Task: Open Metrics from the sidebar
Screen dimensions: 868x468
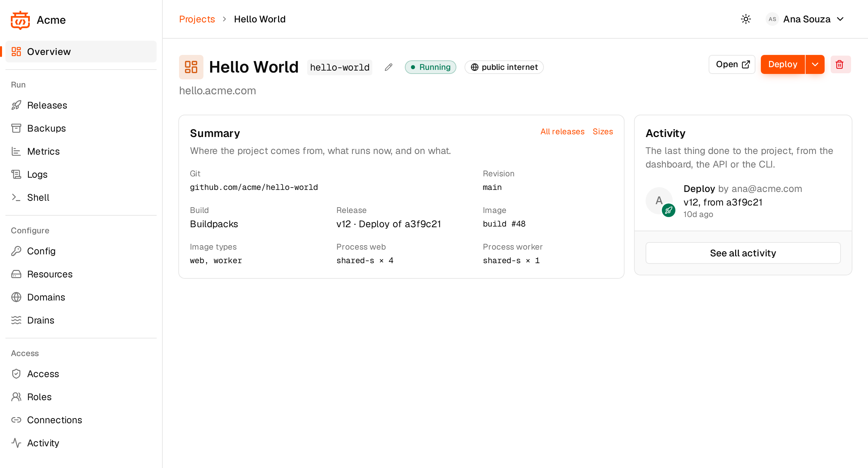Action: [x=81, y=151]
